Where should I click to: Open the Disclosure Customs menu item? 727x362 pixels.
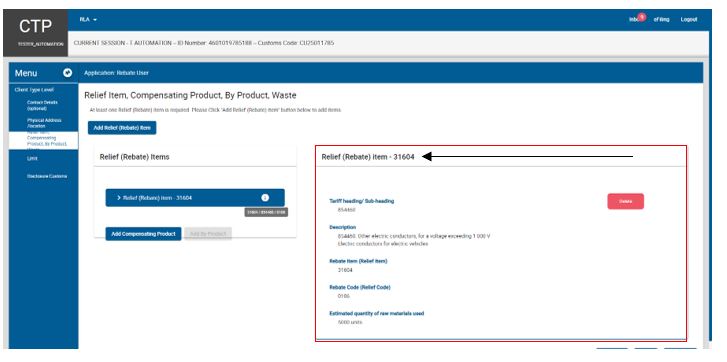47,176
